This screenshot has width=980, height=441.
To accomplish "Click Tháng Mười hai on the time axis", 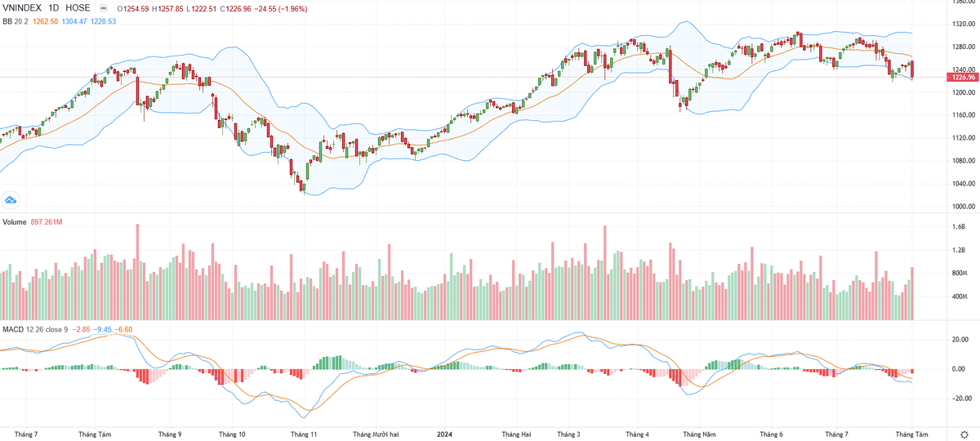I will coord(376,434).
